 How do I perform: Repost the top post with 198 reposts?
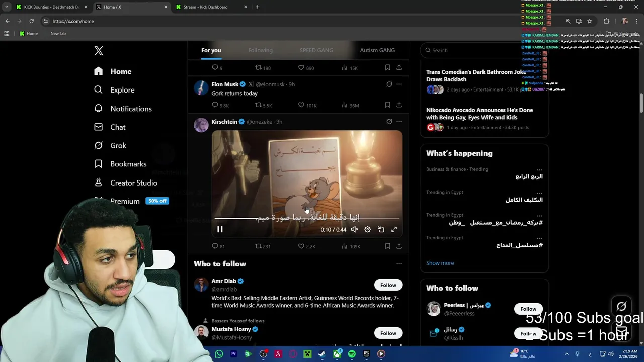[263, 68]
